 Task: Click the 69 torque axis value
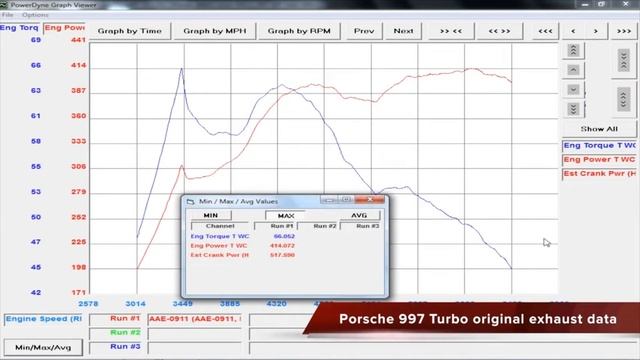point(36,40)
